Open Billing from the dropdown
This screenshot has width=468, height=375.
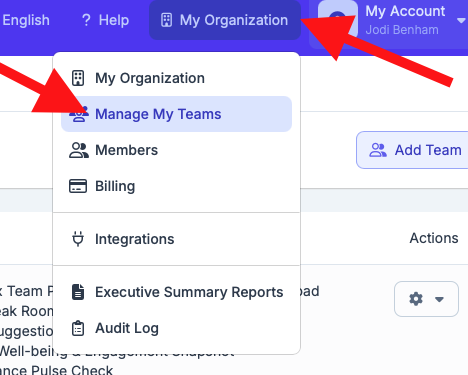(x=176, y=186)
